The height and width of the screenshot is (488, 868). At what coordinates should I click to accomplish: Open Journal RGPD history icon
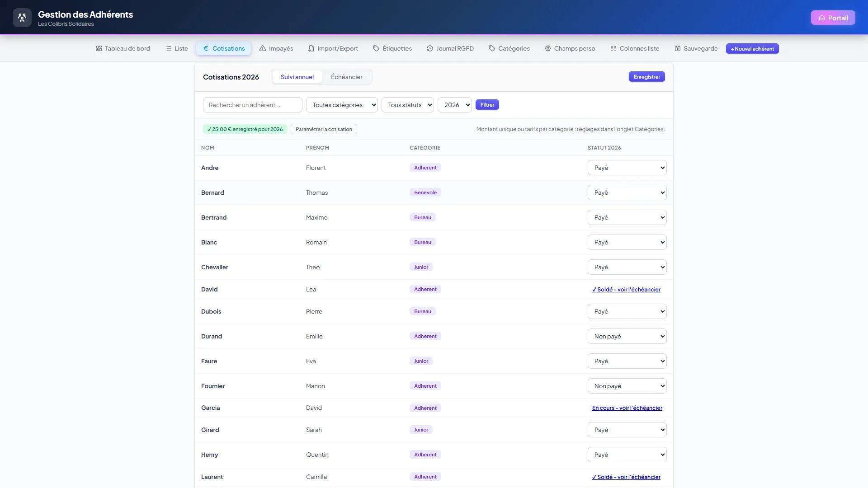tap(430, 48)
